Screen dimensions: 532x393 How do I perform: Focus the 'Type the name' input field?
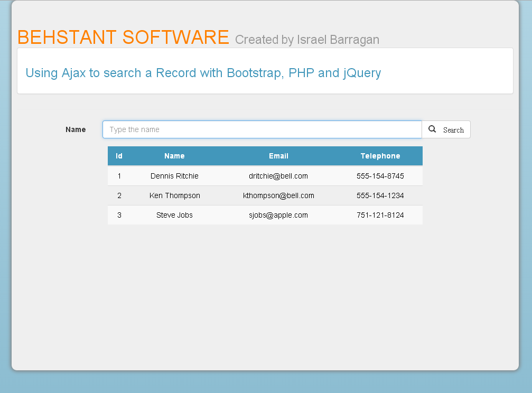262,129
